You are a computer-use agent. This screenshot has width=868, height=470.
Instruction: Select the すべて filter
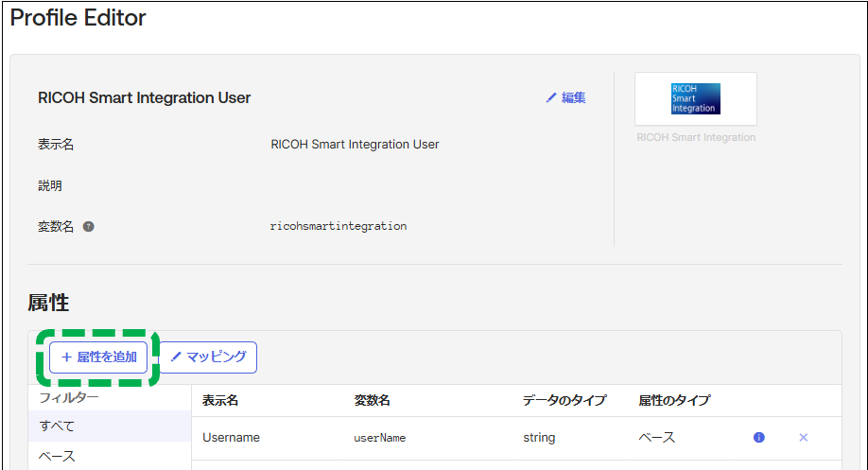[x=110, y=426]
